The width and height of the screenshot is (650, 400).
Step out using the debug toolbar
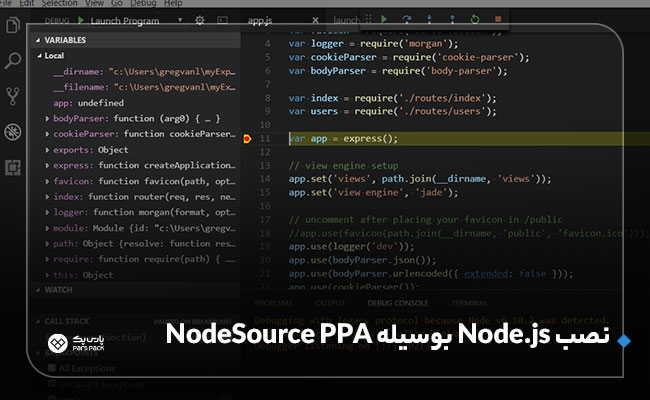452,19
